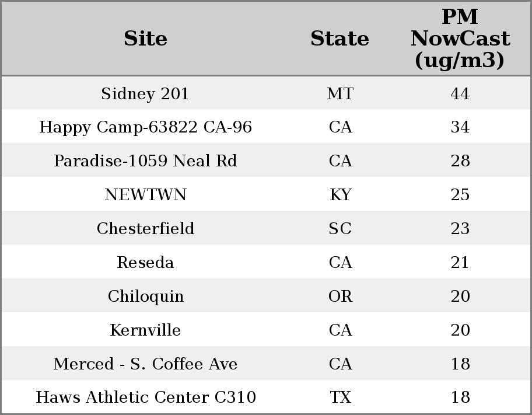
Task: Select the Sidney 201 site cell
Action: [145, 93]
